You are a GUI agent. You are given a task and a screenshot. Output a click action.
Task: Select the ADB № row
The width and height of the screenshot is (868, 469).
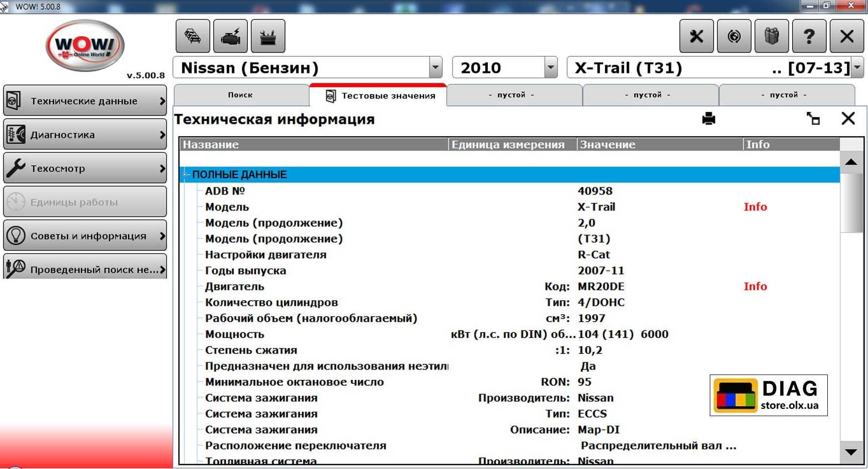point(509,191)
